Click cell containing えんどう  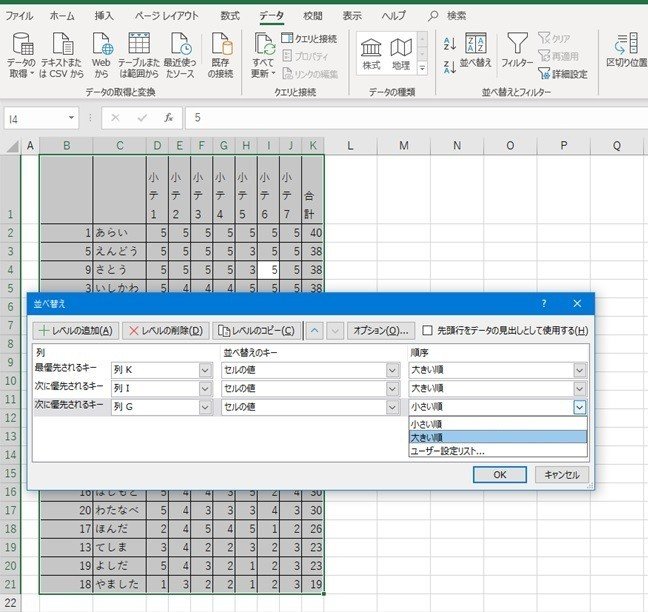119,251
